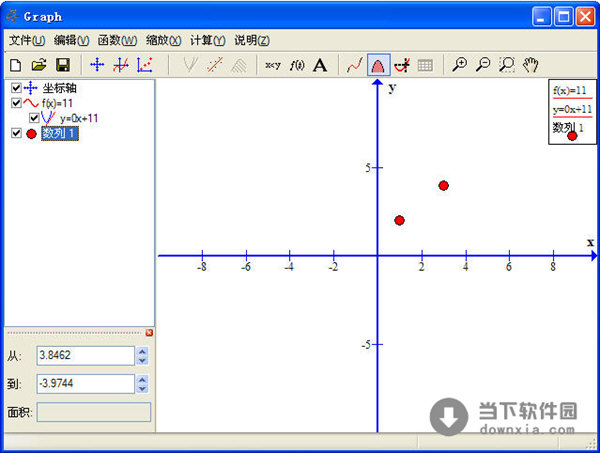600x453 pixels.
Task: Click the 从 value input field
Action: [x=86, y=355]
